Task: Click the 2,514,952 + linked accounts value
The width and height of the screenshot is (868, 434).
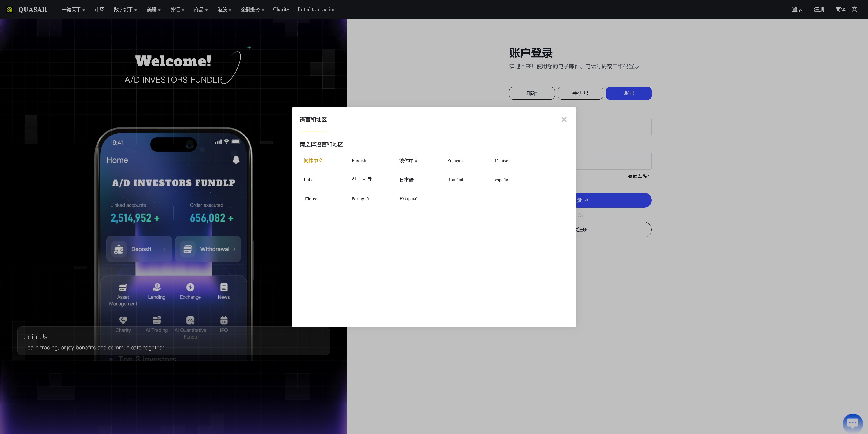Action: click(x=135, y=218)
